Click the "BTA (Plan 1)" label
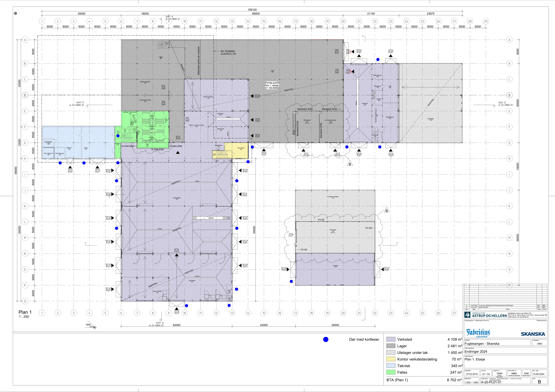 397,380
